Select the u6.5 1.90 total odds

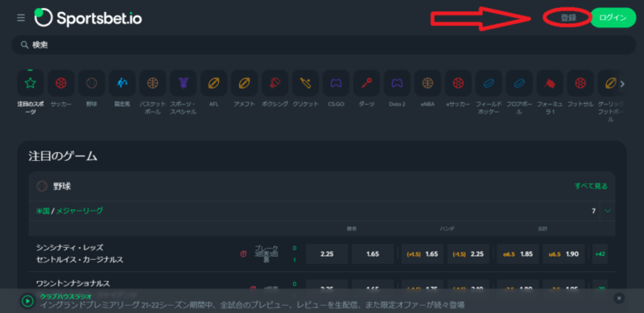tap(563, 253)
